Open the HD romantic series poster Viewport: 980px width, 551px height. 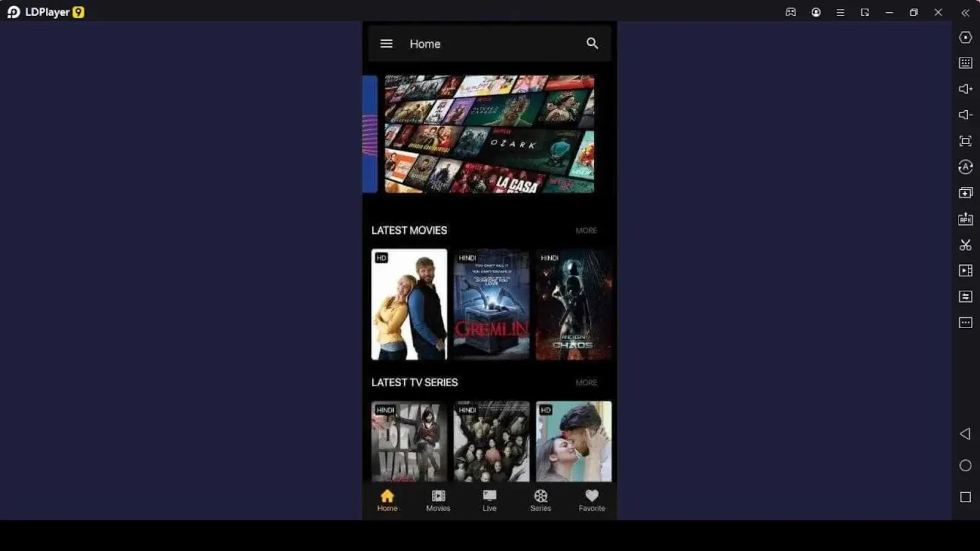[573, 441]
